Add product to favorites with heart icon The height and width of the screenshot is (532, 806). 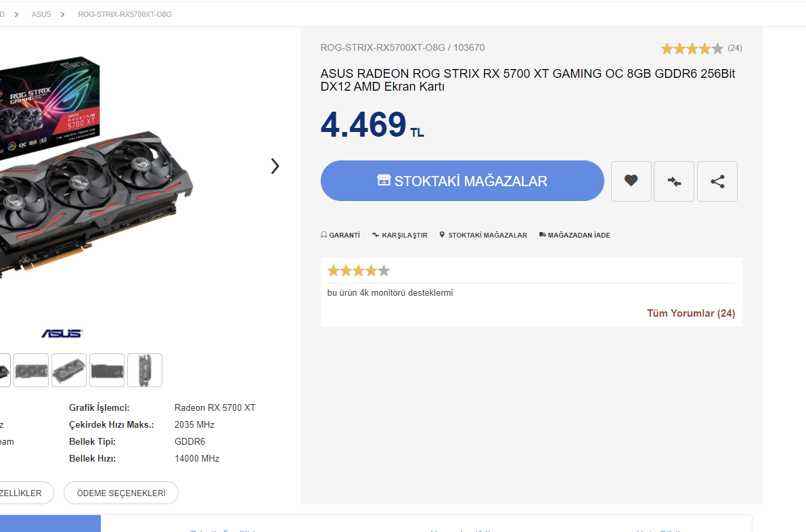(631, 181)
